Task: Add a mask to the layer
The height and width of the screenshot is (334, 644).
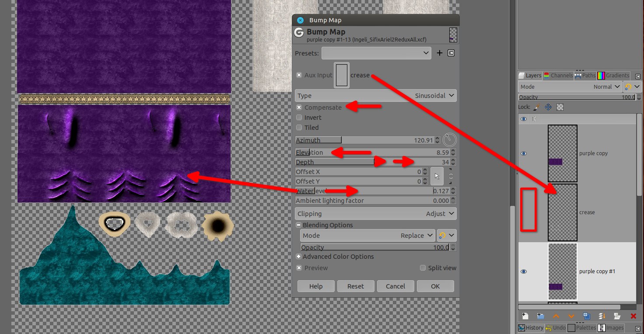Action: [617, 316]
